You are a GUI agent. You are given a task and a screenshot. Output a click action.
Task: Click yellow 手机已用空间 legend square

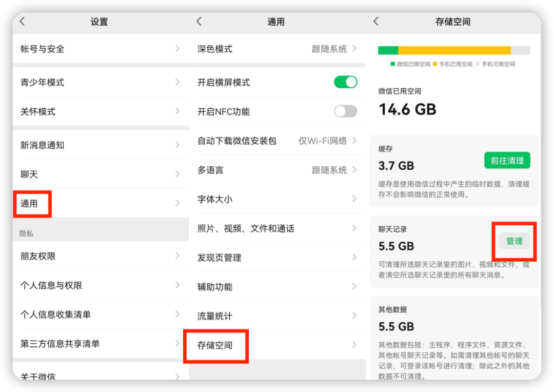coord(435,64)
